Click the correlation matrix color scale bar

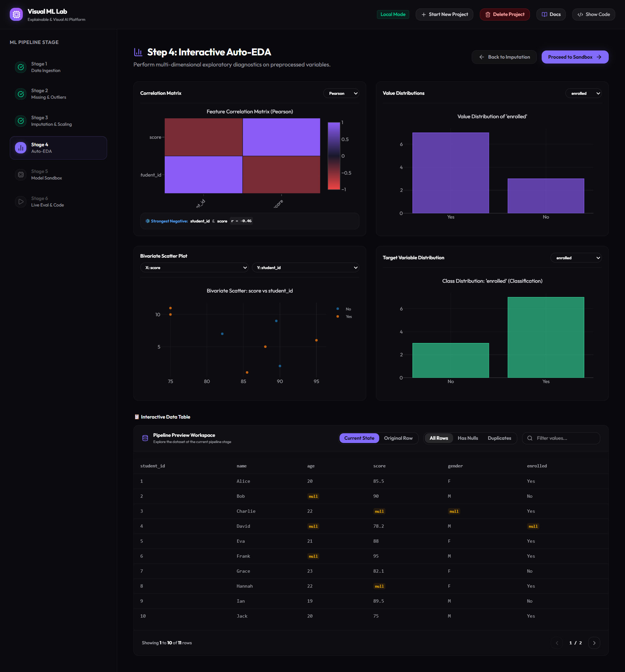[334, 156]
